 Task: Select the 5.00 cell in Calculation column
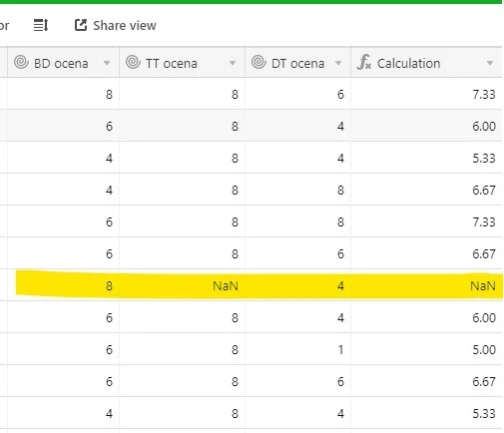click(426, 349)
